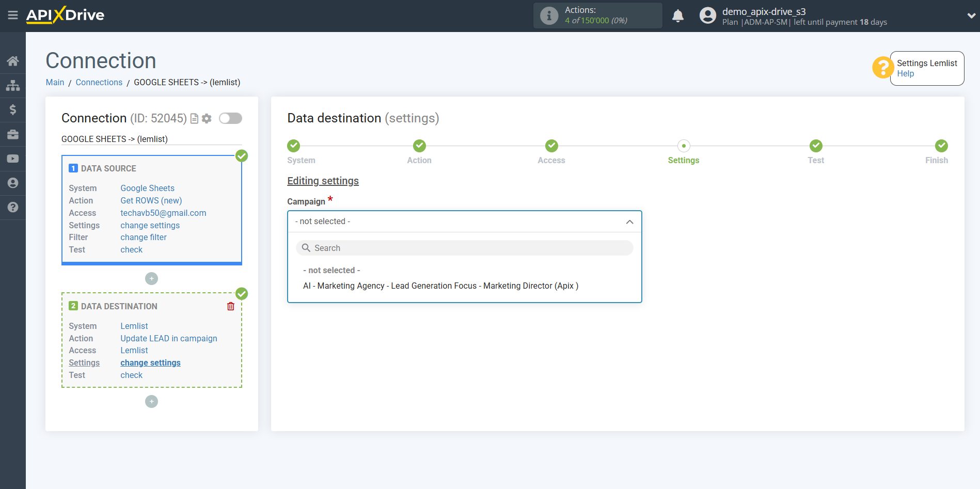Go to the Finish step

(941, 146)
